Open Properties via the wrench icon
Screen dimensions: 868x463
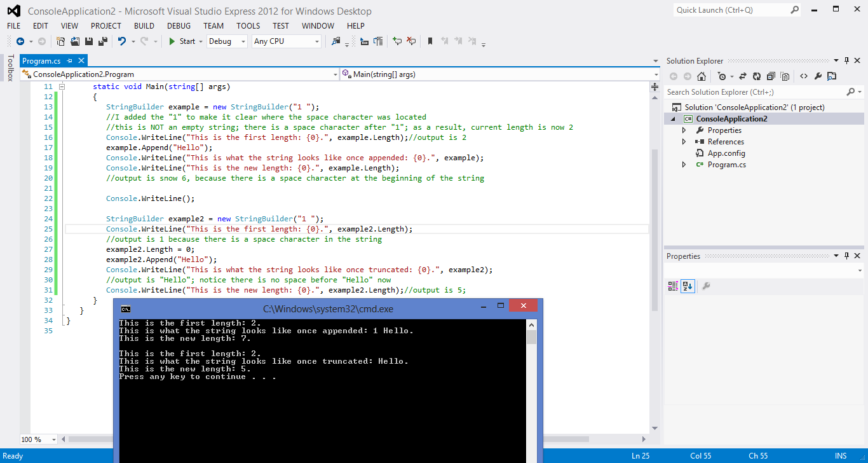coord(818,76)
